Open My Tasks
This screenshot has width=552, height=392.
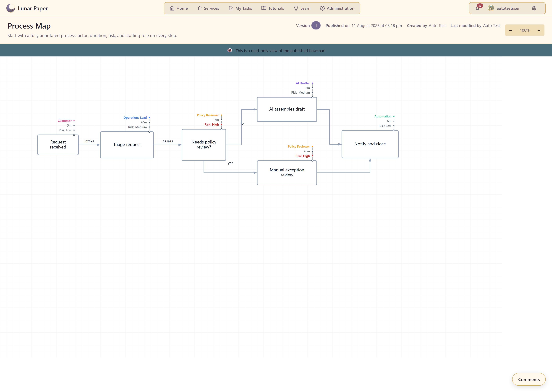(x=240, y=8)
